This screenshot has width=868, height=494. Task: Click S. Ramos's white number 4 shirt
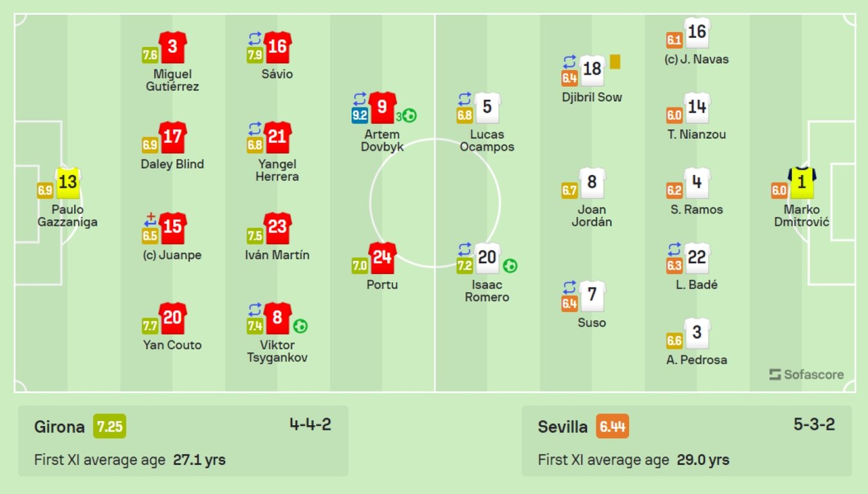coord(697,183)
